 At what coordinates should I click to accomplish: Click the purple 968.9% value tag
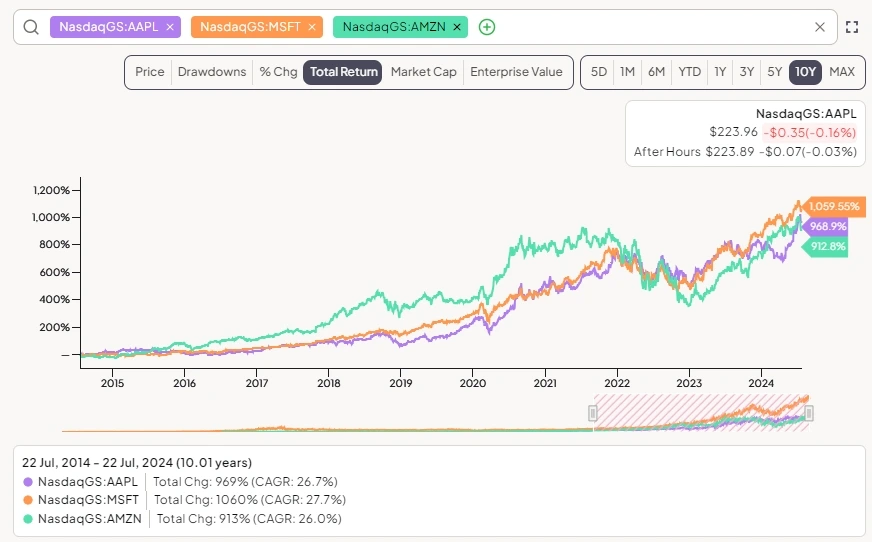click(x=825, y=226)
